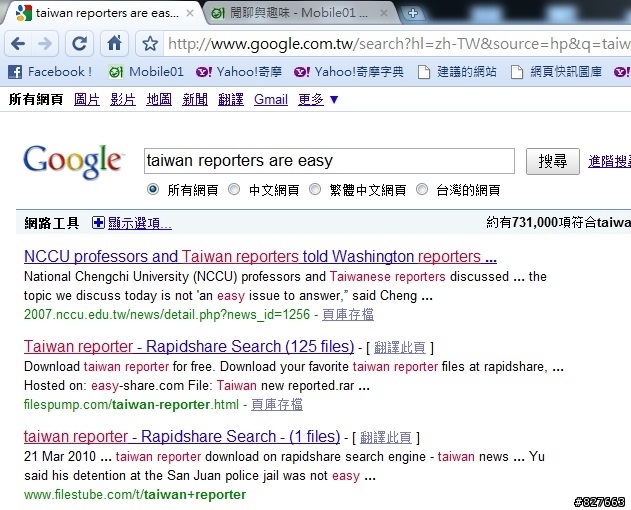Image resolution: width=631 pixels, height=510 pixels.
Task: Close the Mobile01 tab
Action: (384, 13)
